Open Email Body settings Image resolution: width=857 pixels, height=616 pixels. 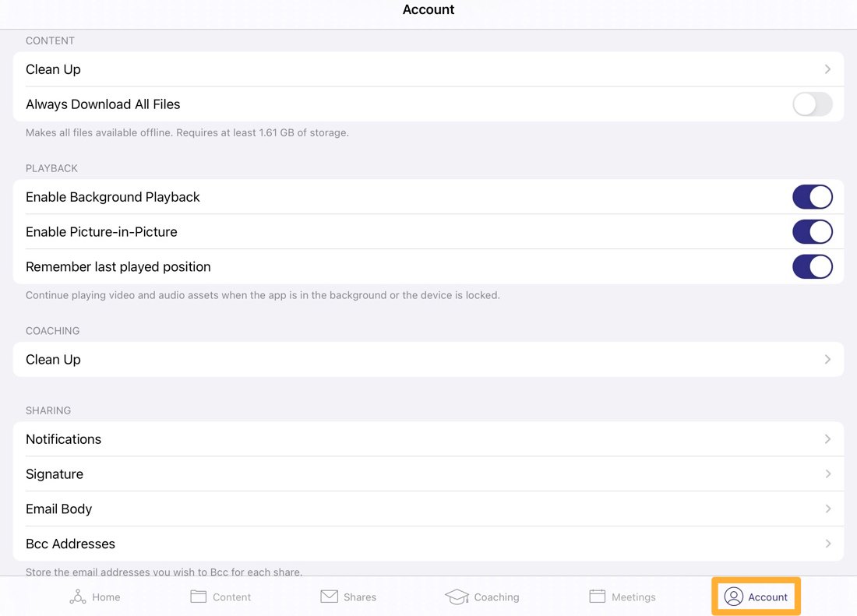(x=428, y=509)
